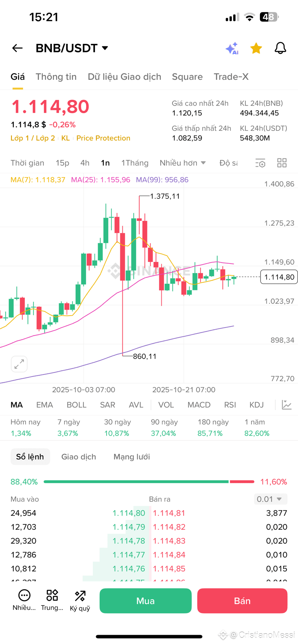This screenshot has width=298, height=644.
Task: Switch to the Giao dịch tab
Action: click(x=78, y=457)
